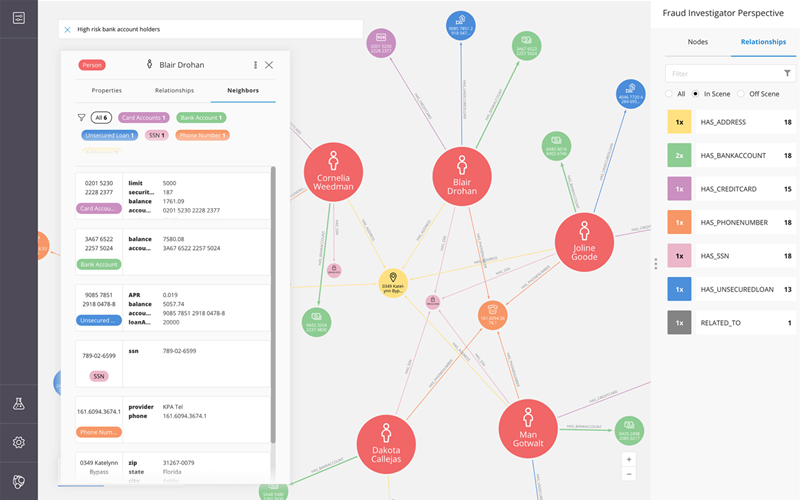The image size is (800, 500).
Task: Select the green bank account node 9A55 3204
Action: tap(316, 322)
